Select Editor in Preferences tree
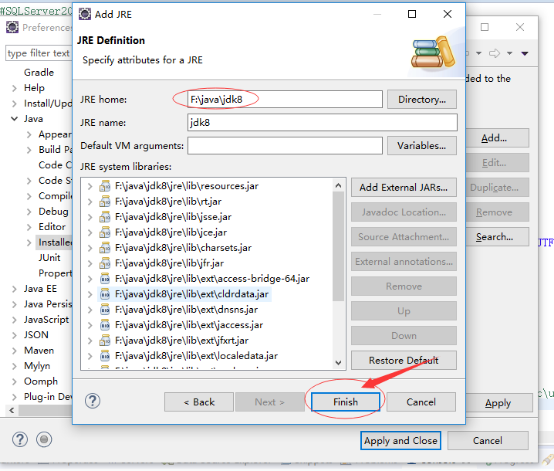Image resolution: width=554 pixels, height=471 pixels. pyautogui.click(x=52, y=226)
